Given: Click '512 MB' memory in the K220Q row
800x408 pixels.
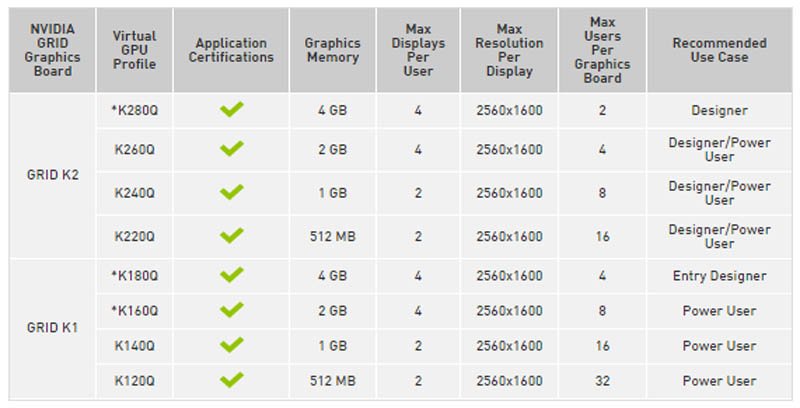Looking at the screenshot, I should pos(333,236).
